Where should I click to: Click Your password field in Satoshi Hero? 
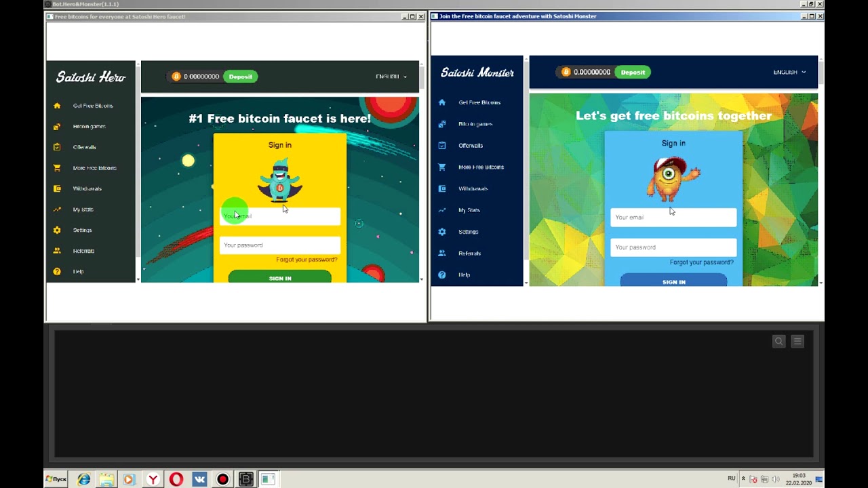[x=280, y=245]
